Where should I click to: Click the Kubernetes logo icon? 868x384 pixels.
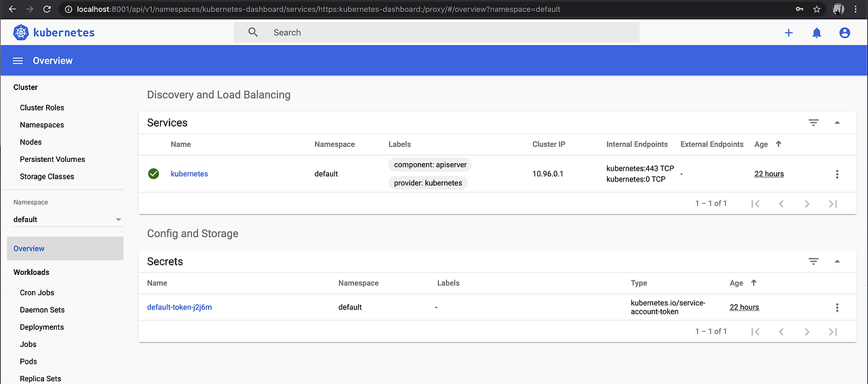click(22, 33)
